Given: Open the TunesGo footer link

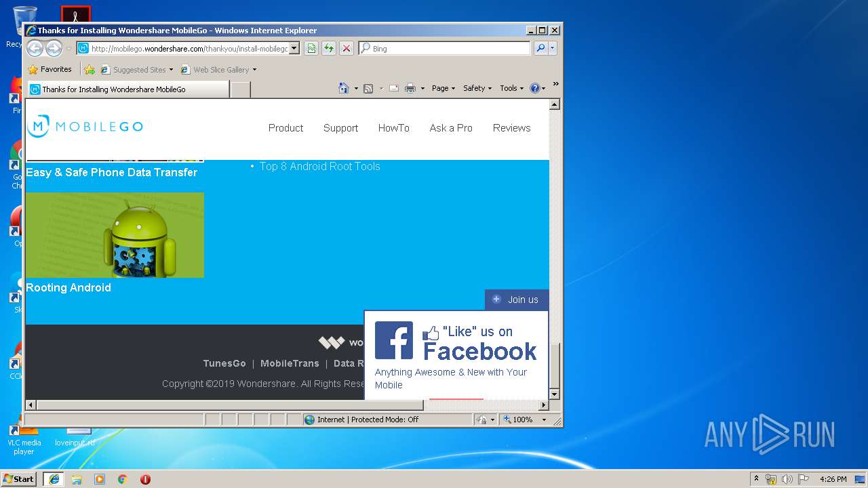Looking at the screenshot, I should 224,363.
